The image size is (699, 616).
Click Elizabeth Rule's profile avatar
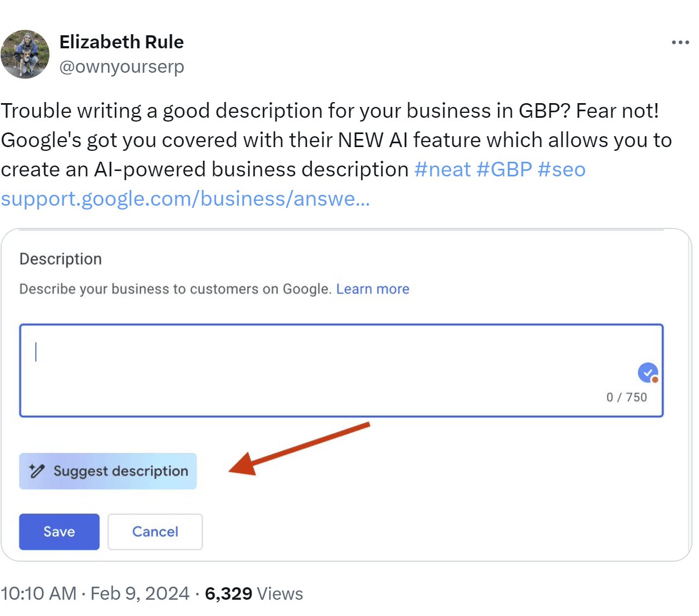coord(25,54)
